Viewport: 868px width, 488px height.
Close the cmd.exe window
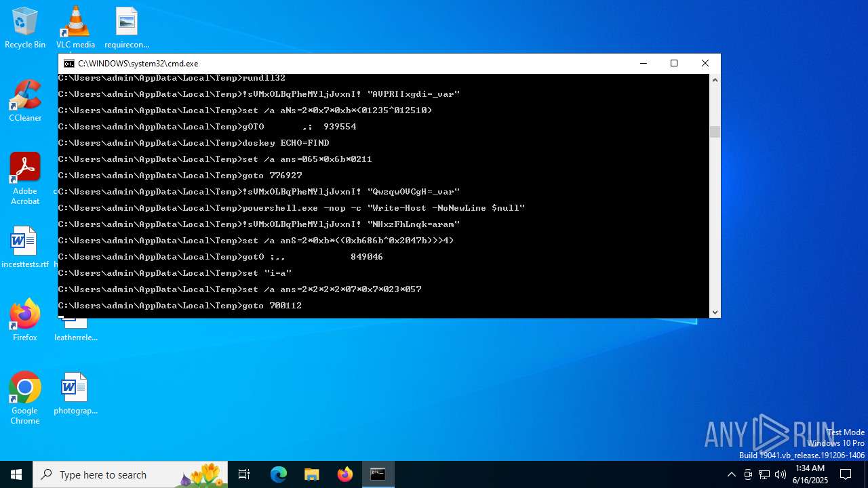tap(705, 63)
